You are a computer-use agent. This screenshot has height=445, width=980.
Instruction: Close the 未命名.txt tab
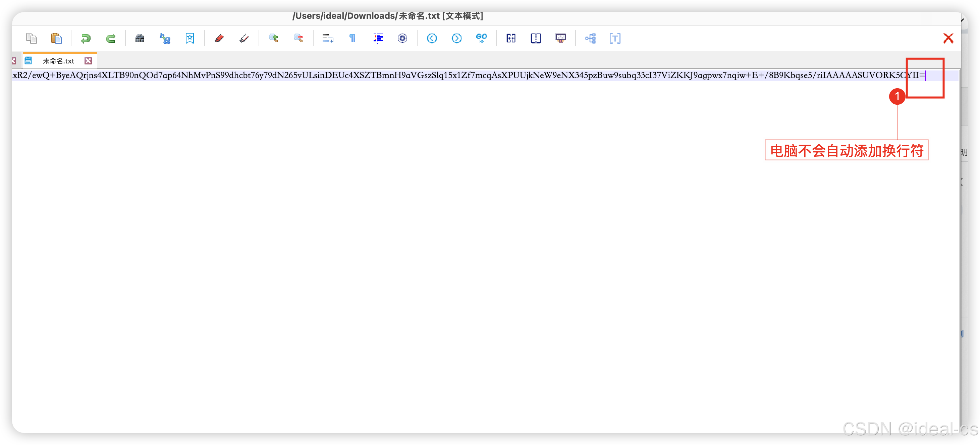click(88, 61)
